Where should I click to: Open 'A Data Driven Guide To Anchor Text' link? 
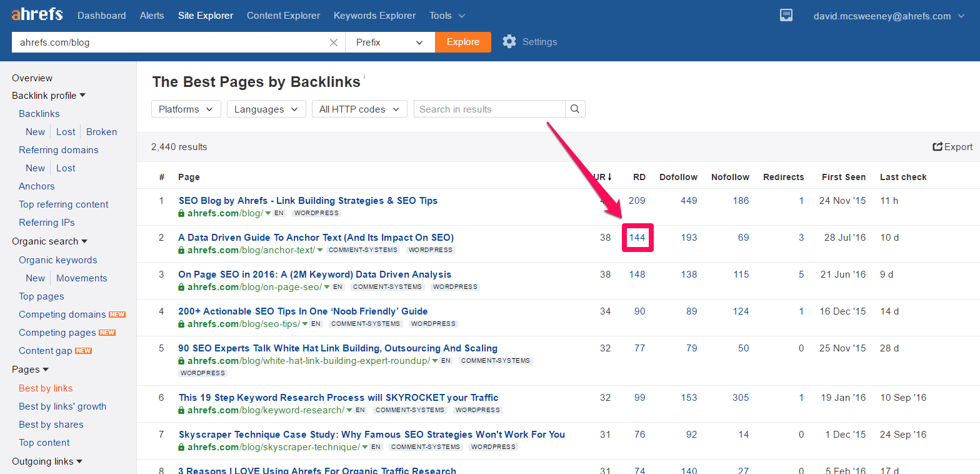[316, 238]
